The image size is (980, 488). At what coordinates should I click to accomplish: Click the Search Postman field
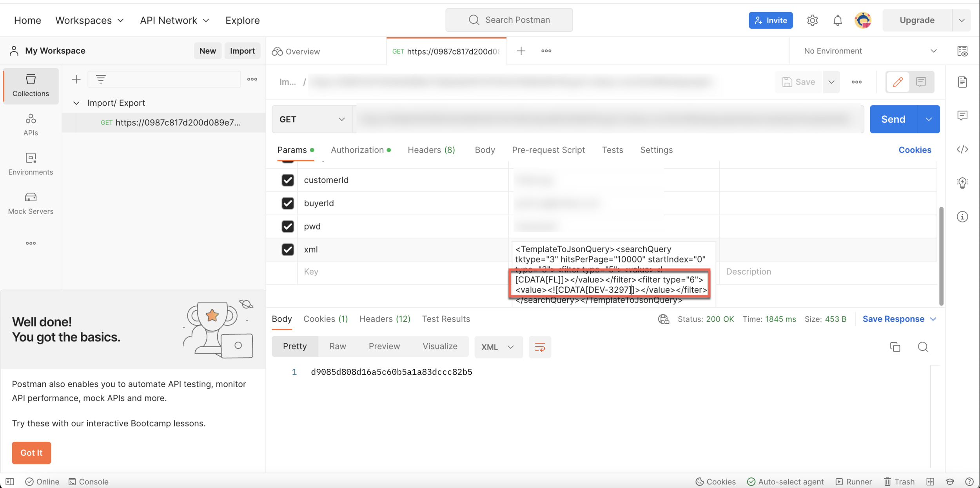tap(509, 20)
